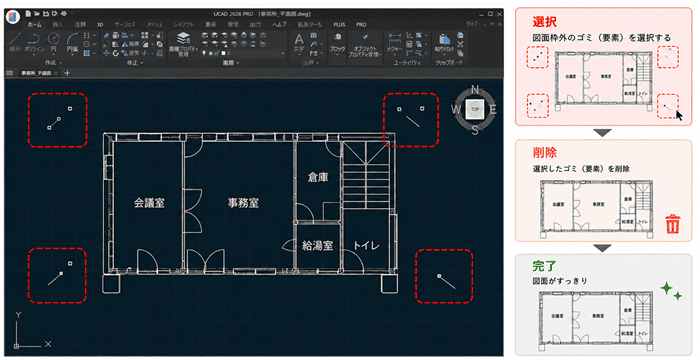Click the E compass direction

493,109
